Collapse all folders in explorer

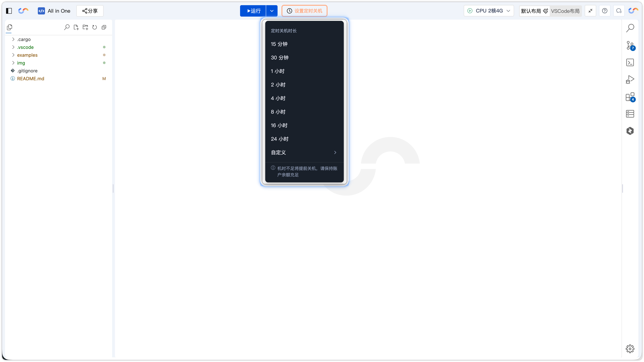click(104, 27)
